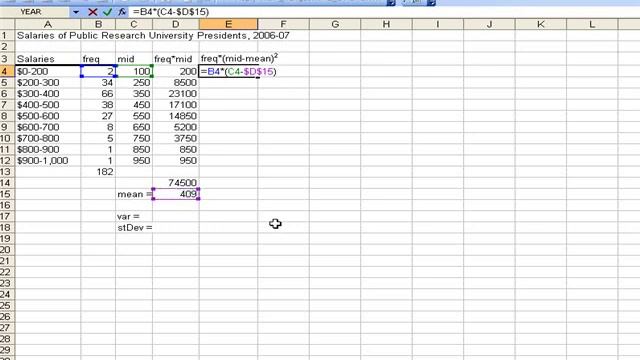640x360 pixels.
Task: Click the 'freq' header cell
Action: 98,59
